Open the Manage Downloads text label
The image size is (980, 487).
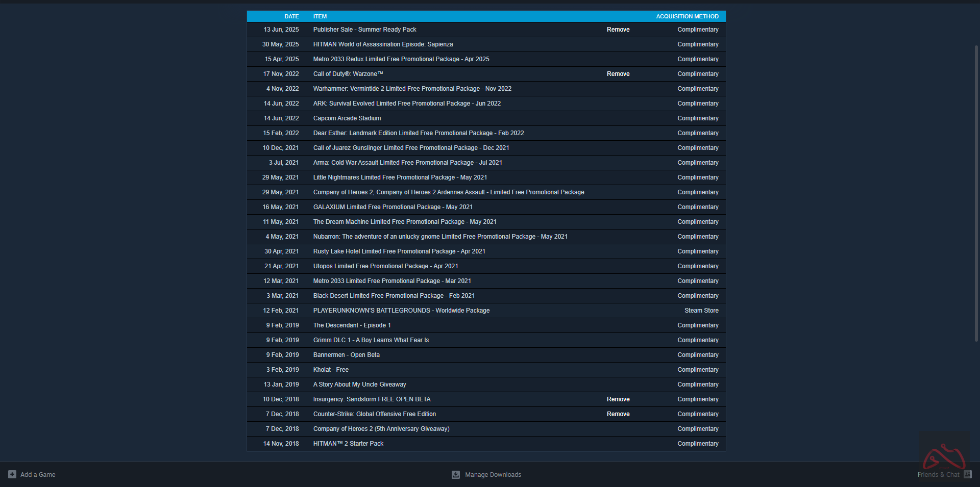point(493,475)
